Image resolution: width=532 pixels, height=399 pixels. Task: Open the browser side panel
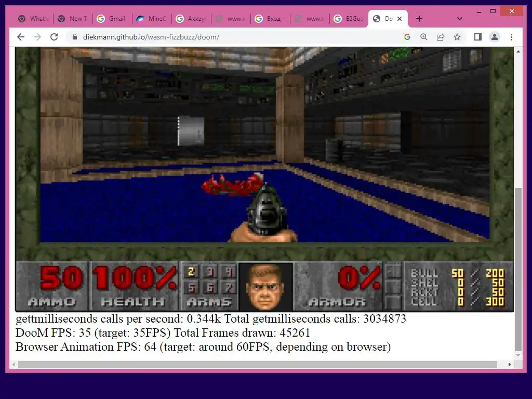pos(478,37)
